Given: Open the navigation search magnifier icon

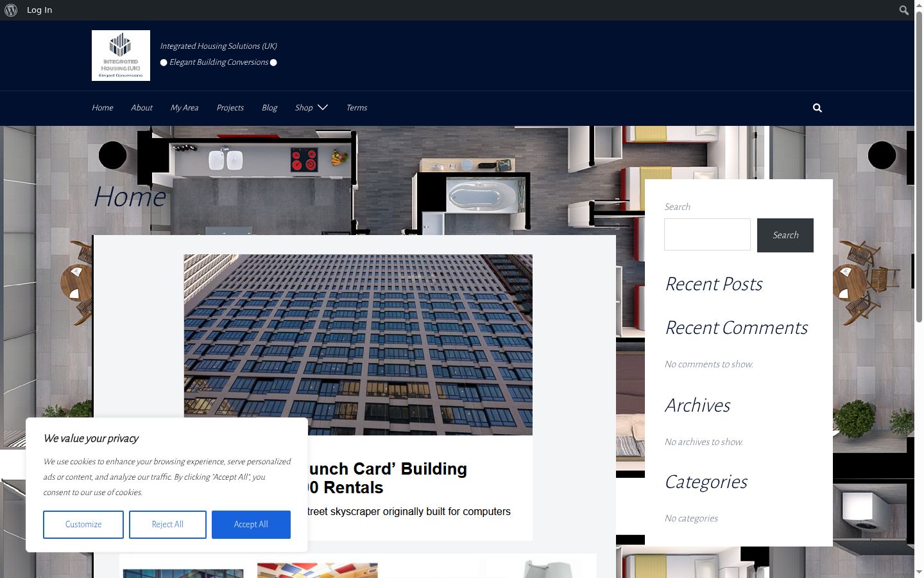Looking at the screenshot, I should tap(817, 108).
